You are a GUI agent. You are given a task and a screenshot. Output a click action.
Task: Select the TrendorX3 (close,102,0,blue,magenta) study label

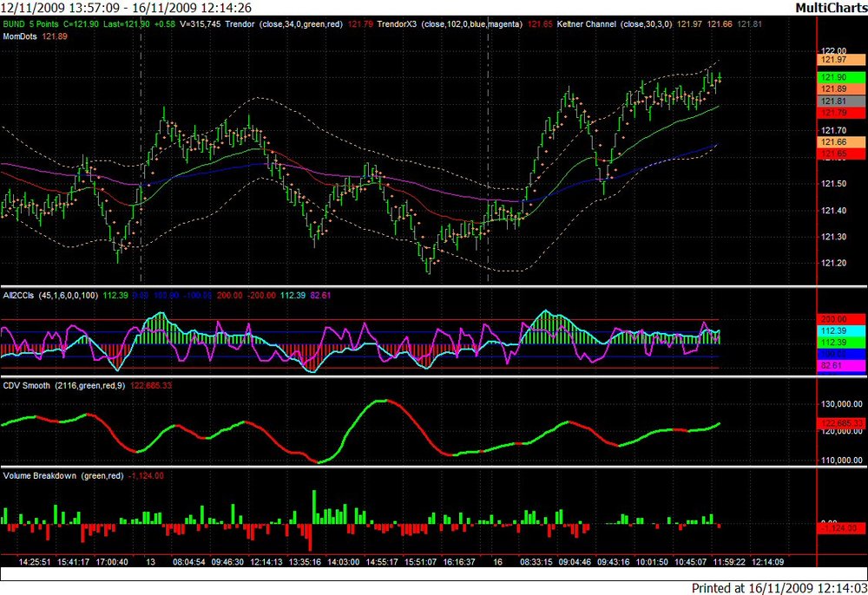pos(450,24)
